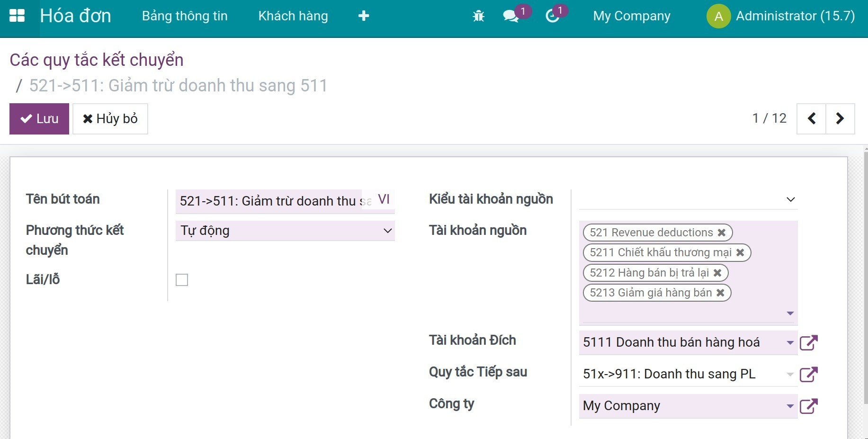Remove the 5211 Chiết khấu thương mại tag

pyautogui.click(x=740, y=252)
